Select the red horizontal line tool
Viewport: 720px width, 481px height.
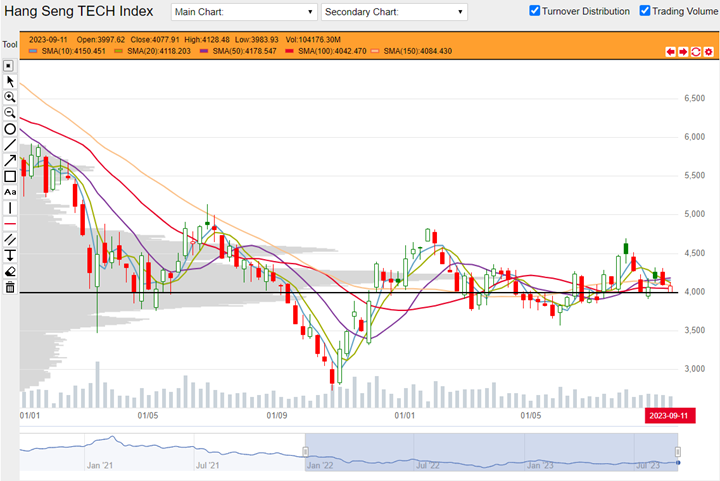point(10,224)
